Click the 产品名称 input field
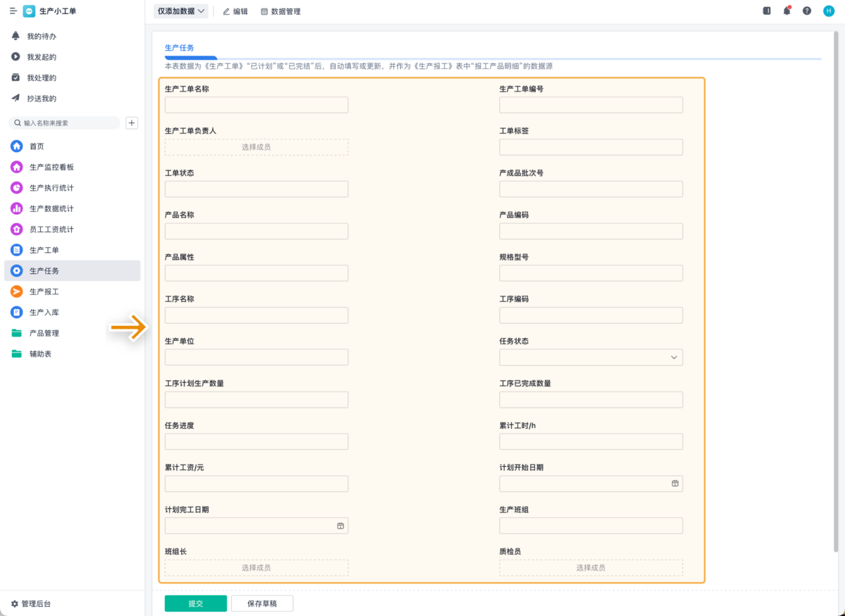Screen dimensions: 845x616 256,231
